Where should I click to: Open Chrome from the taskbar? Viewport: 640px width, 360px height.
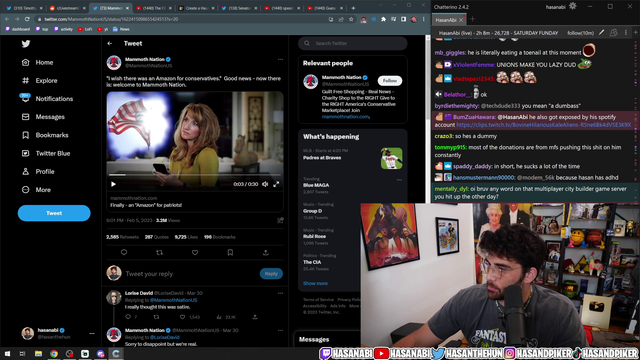coord(54,353)
